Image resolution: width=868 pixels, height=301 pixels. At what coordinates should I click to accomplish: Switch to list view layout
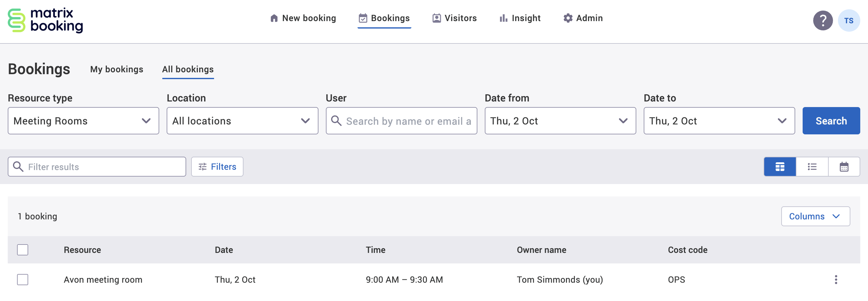[812, 166]
